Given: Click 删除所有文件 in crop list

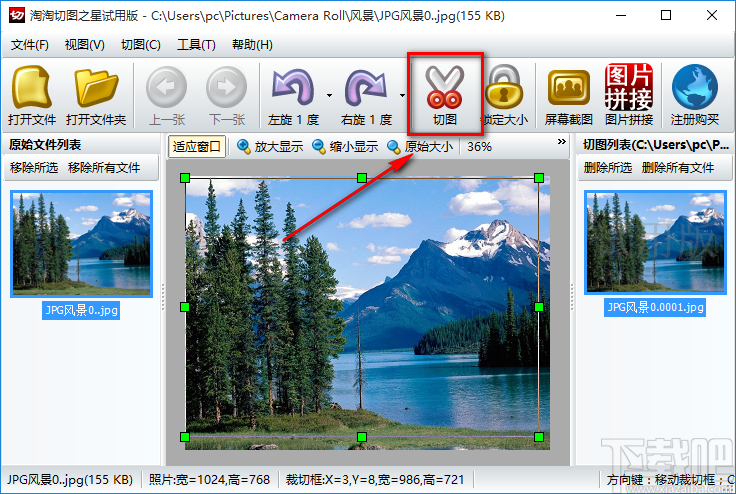Looking at the screenshot, I should coord(677,168).
